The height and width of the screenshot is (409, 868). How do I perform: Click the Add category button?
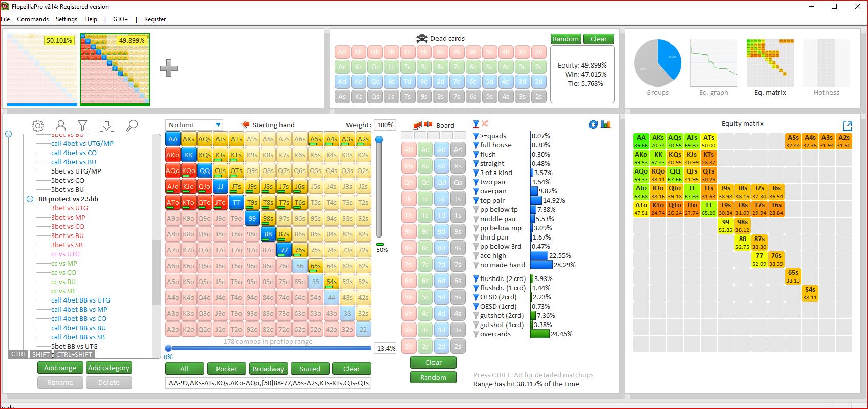pos(108,368)
